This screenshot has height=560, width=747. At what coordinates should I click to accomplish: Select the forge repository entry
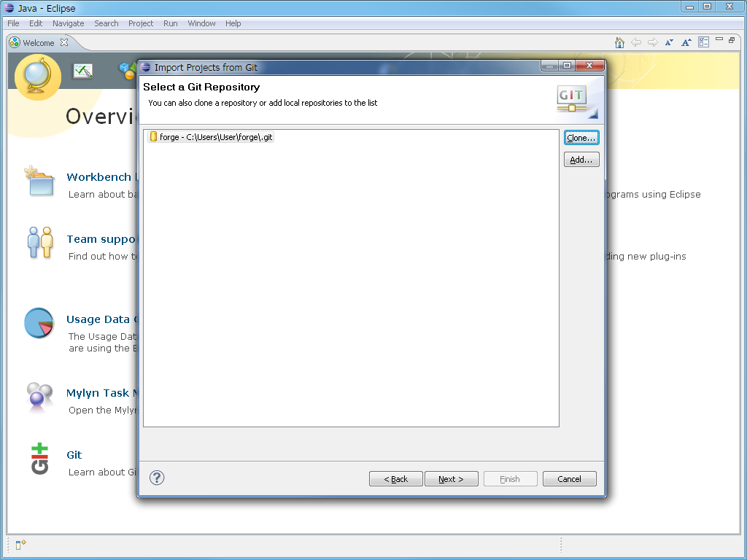pos(211,137)
